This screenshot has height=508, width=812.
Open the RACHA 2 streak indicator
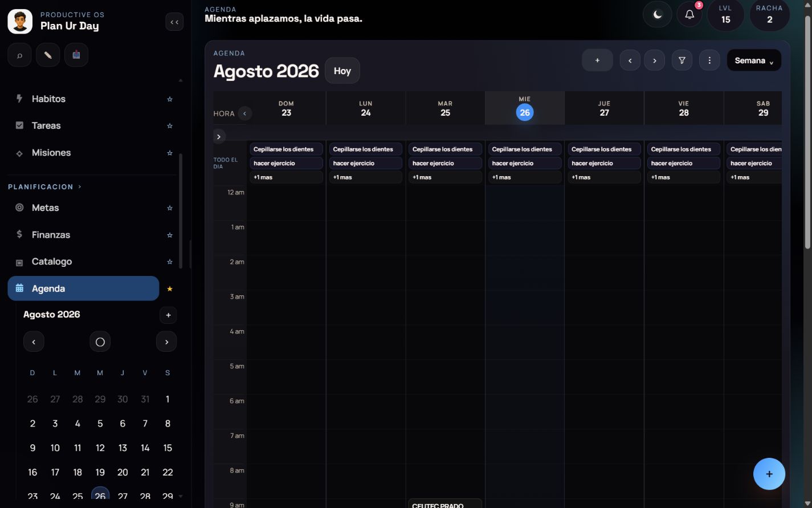click(769, 15)
